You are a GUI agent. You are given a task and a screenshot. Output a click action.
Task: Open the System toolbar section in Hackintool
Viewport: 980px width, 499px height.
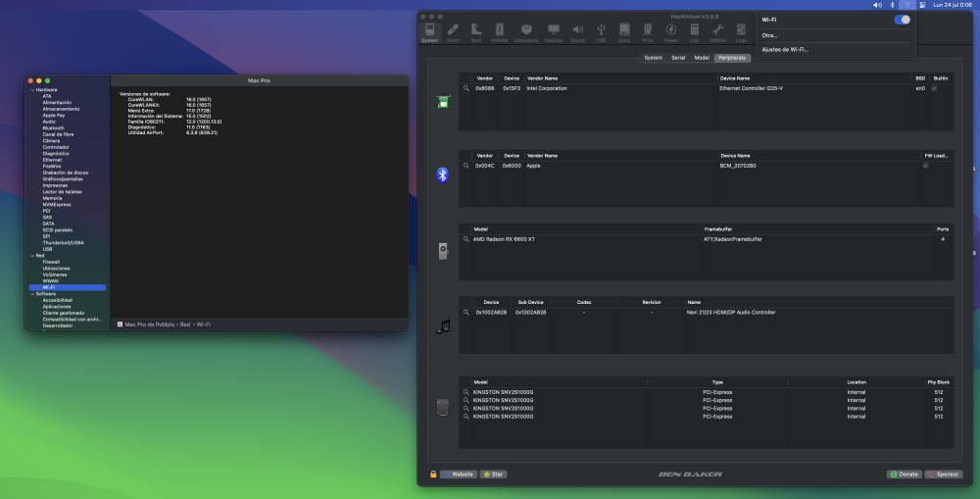(429, 33)
